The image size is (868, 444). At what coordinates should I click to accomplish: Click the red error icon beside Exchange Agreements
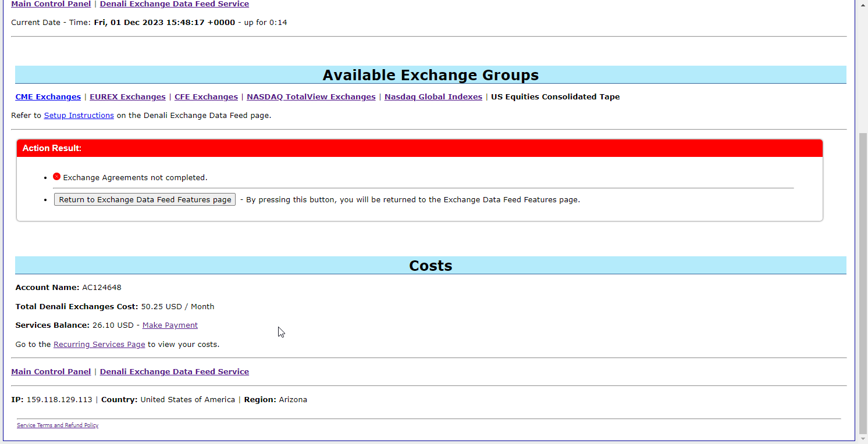click(x=57, y=177)
